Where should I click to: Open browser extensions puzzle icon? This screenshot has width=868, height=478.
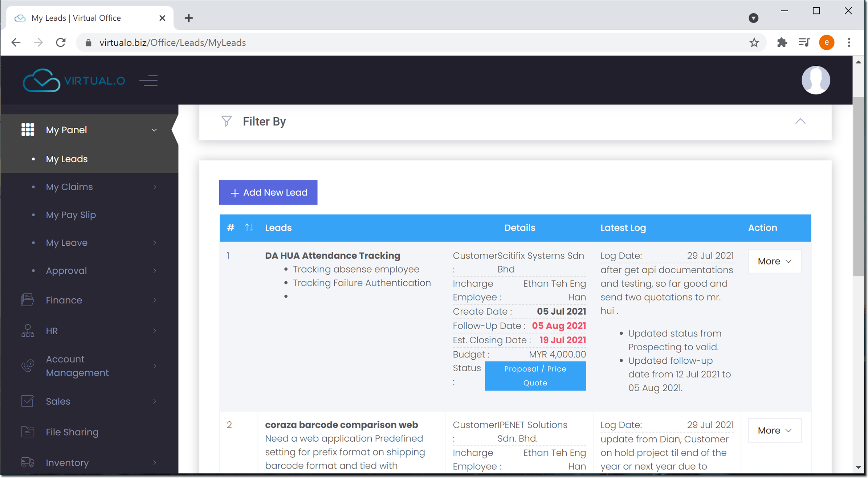[x=782, y=43]
